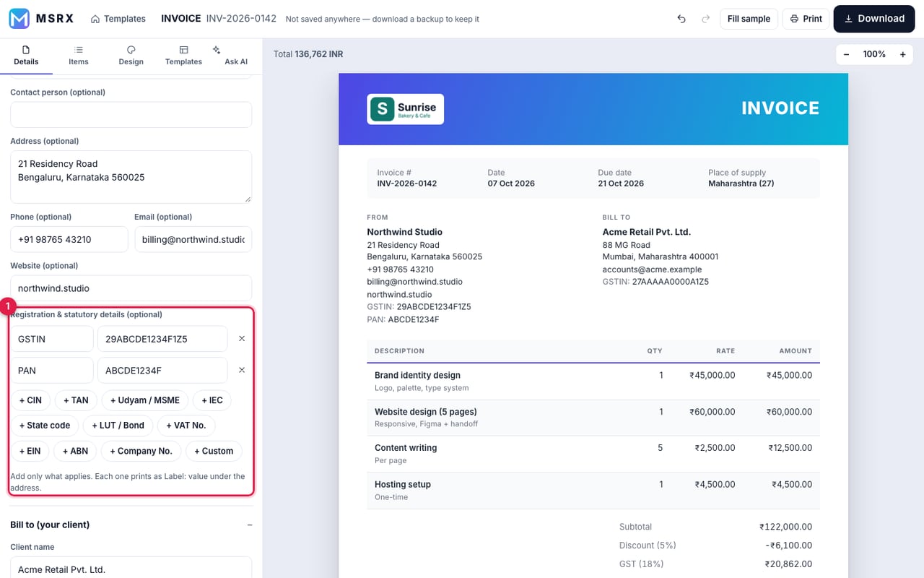Open the Templates tab in sidebar

tap(183, 56)
